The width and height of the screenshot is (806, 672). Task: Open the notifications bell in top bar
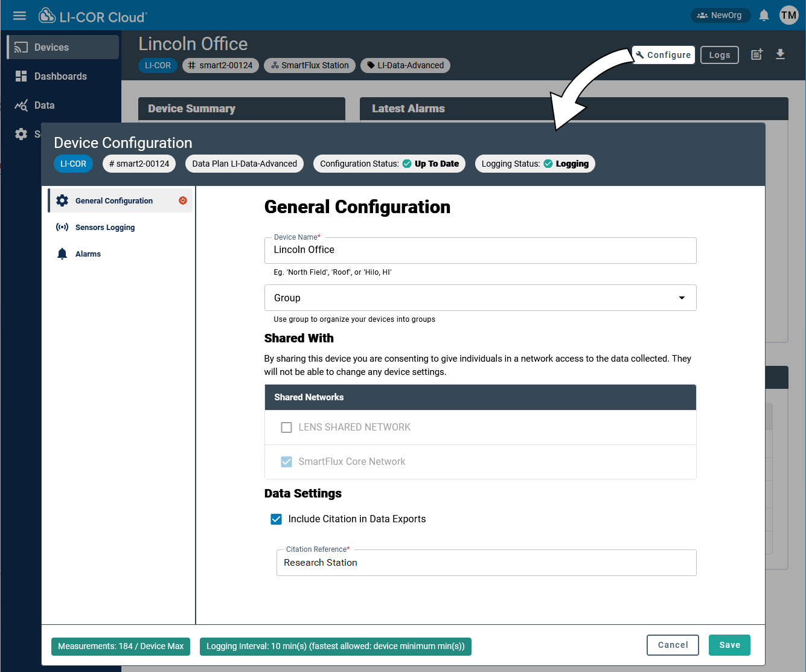(764, 15)
